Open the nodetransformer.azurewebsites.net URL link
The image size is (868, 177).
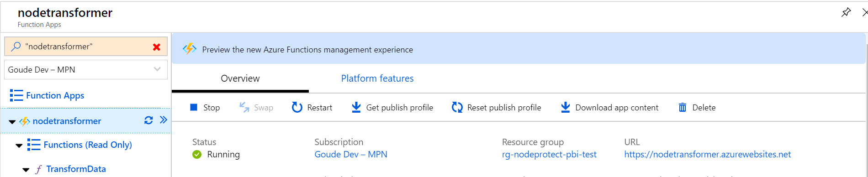coord(708,154)
